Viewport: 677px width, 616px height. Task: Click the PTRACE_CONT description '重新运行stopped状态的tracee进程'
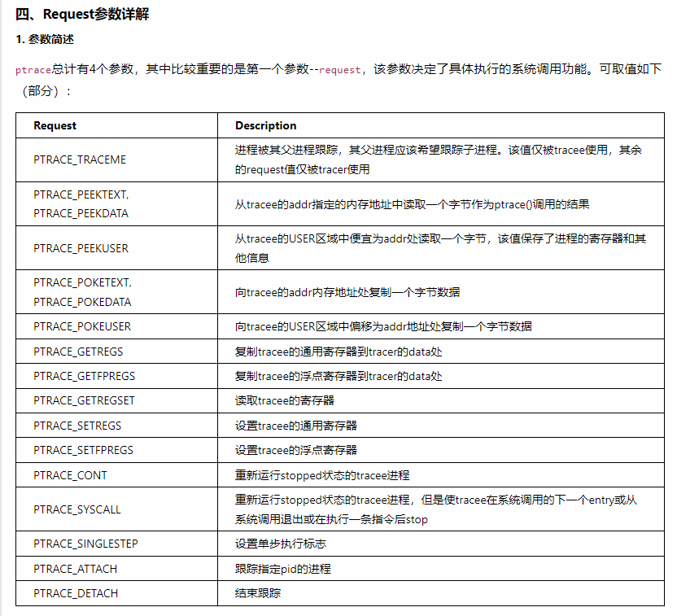[x=322, y=475]
